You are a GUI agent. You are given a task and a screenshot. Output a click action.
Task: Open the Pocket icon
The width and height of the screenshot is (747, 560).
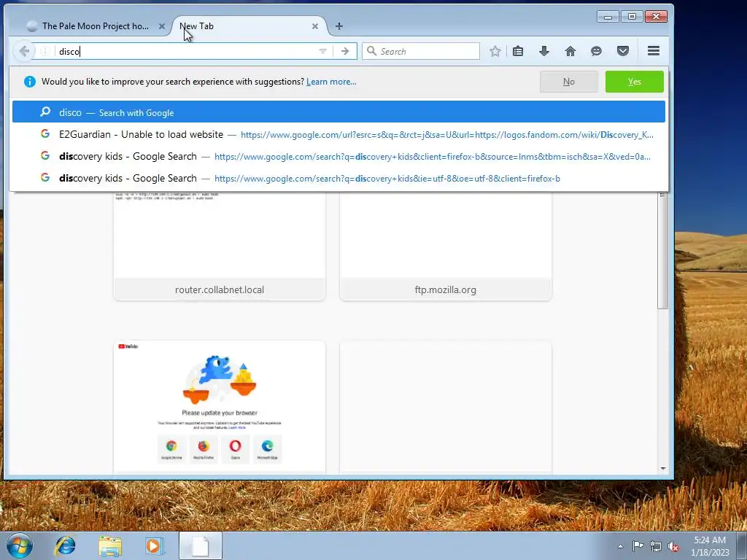point(623,51)
